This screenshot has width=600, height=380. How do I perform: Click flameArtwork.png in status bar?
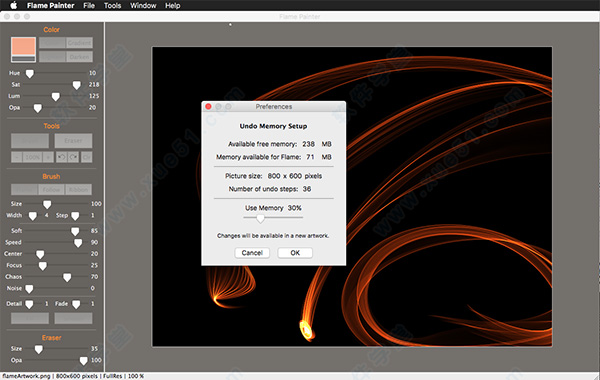(26, 376)
